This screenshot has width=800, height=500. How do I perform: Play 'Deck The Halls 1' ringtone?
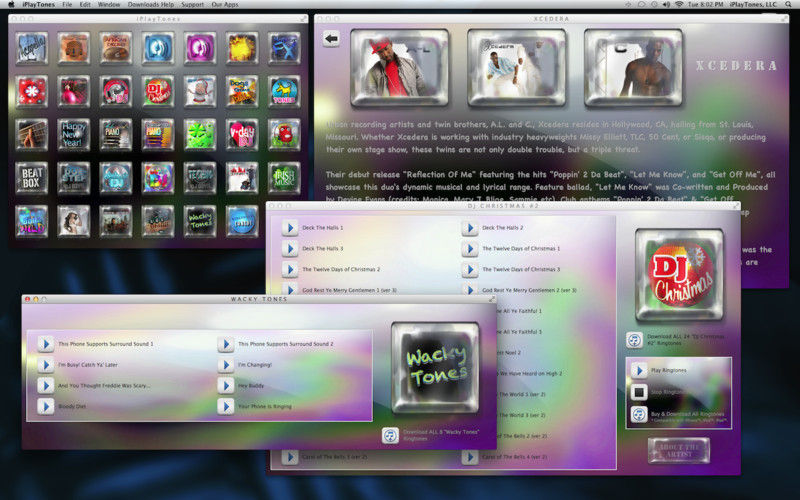[x=290, y=228]
